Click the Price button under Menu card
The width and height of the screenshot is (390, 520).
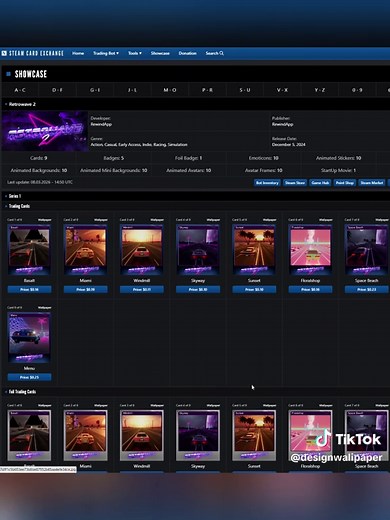tap(29, 377)
